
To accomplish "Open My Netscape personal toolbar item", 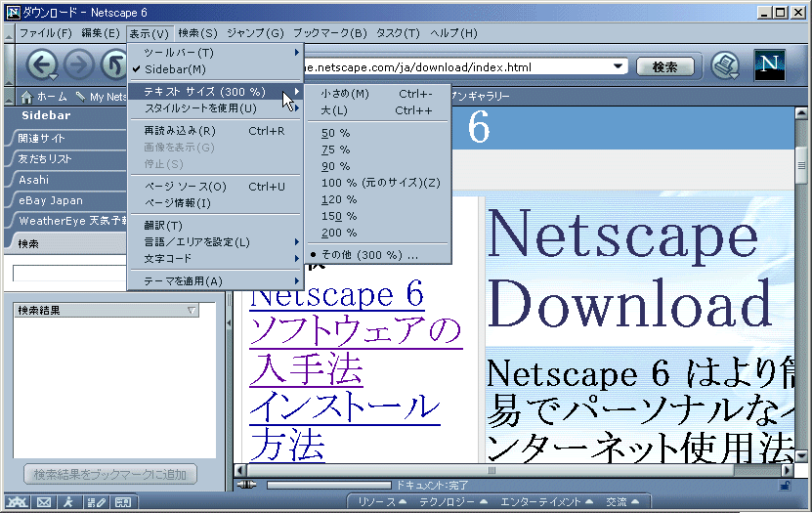I will click(x=101, y=97).
